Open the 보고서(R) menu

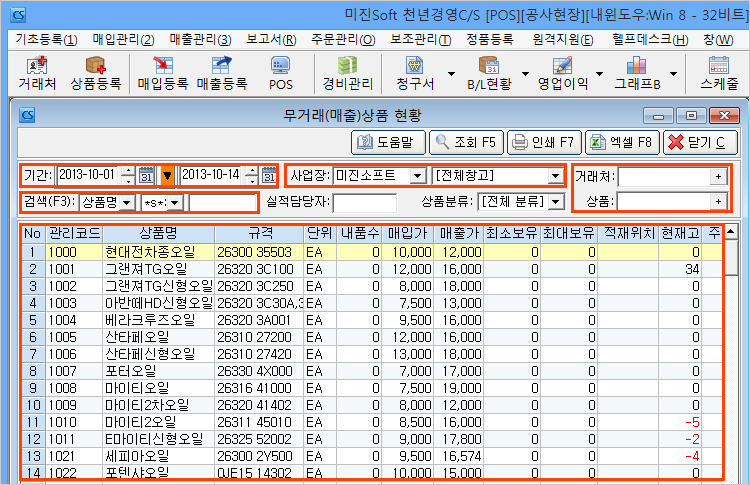coord(271,40)
